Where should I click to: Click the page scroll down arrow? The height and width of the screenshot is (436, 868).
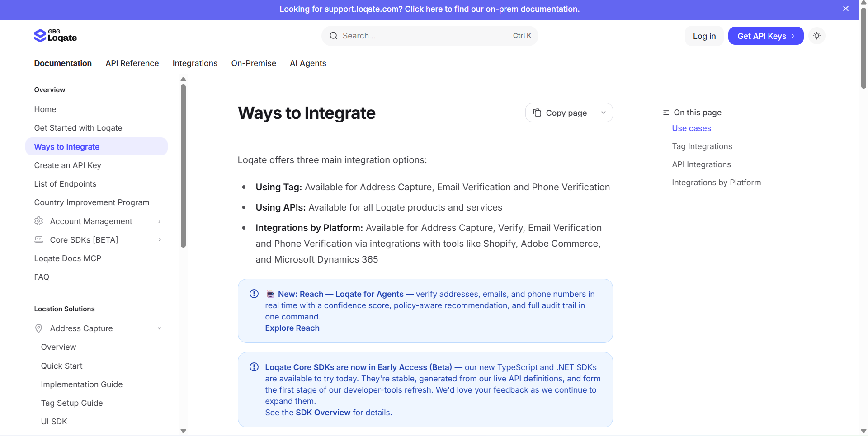(863, 431)
